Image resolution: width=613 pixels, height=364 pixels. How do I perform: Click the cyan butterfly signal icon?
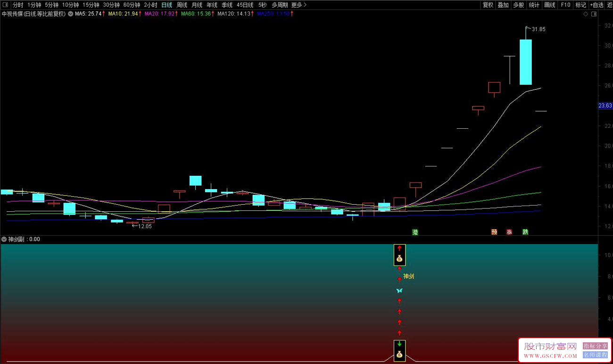[399, 290]
